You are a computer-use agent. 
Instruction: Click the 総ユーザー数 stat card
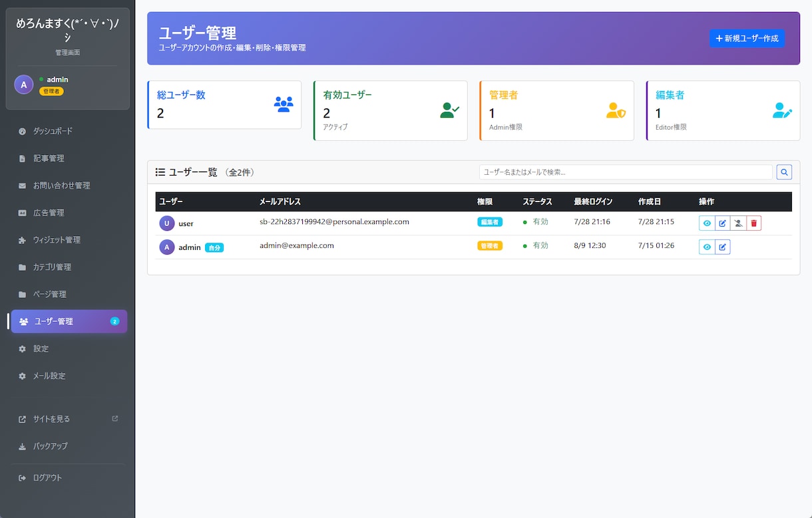(x=224, y=105)
